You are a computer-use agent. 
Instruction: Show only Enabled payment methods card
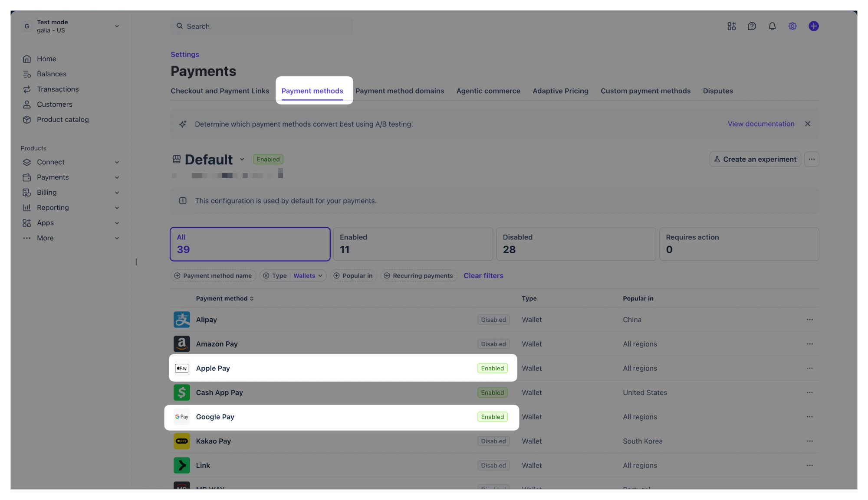click(413, 244)
